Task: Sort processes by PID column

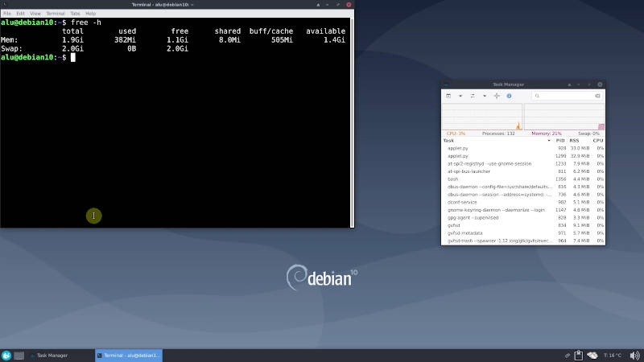Action: click(x=560, y=140)
